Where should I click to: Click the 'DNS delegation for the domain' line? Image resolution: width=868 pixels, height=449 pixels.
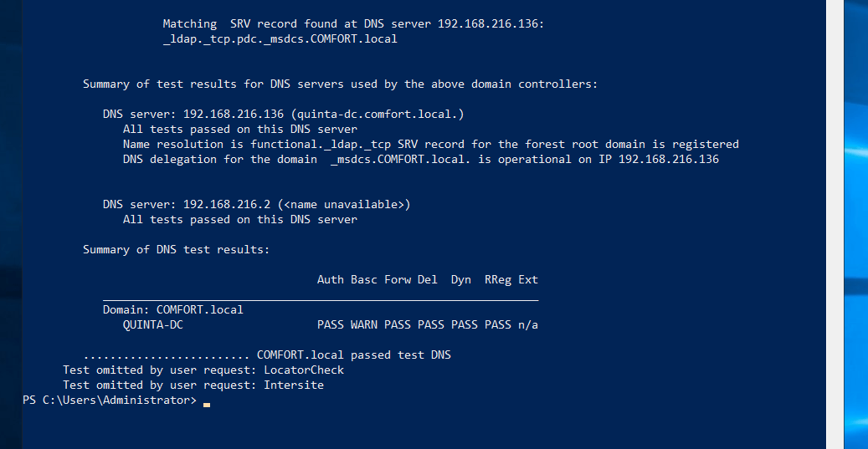pos(420,159)
